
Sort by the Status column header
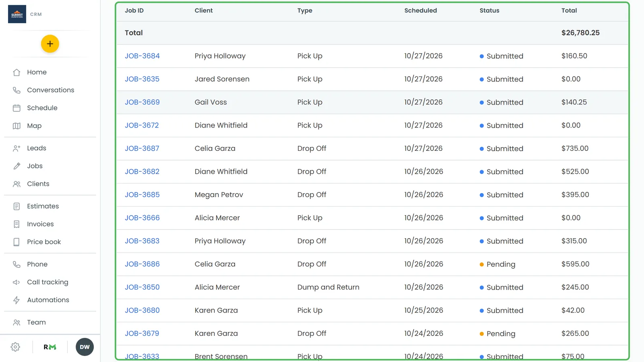[489, 10]
